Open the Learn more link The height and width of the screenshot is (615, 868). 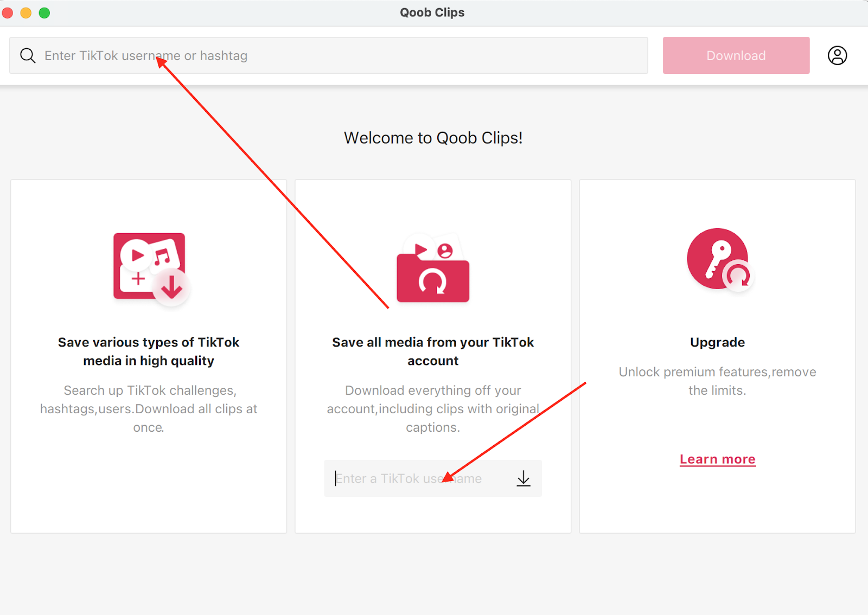717,459
